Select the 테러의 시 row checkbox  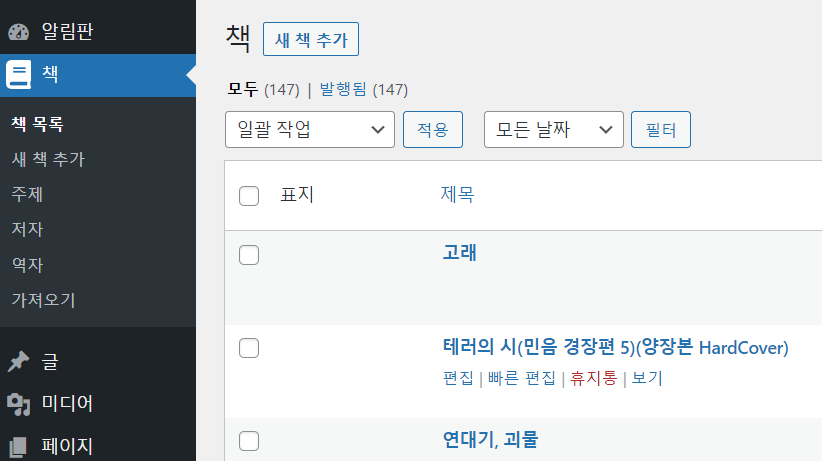(250, 348)
